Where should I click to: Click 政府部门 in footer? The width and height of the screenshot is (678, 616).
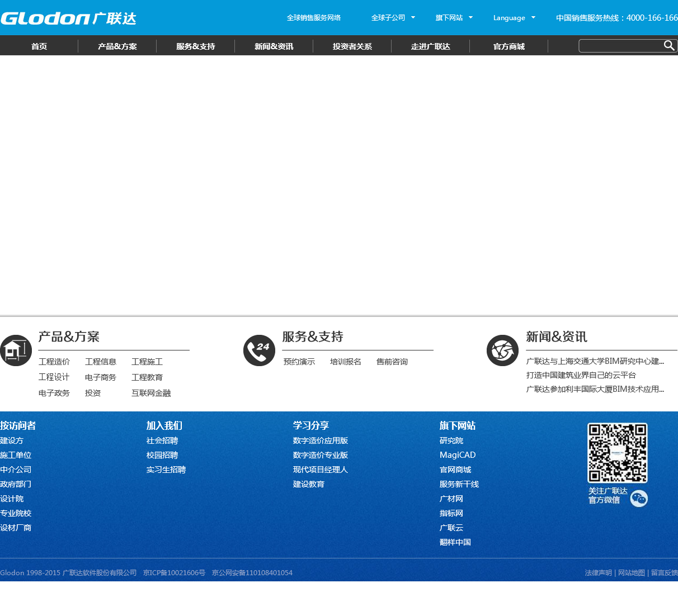pos(16,484)
